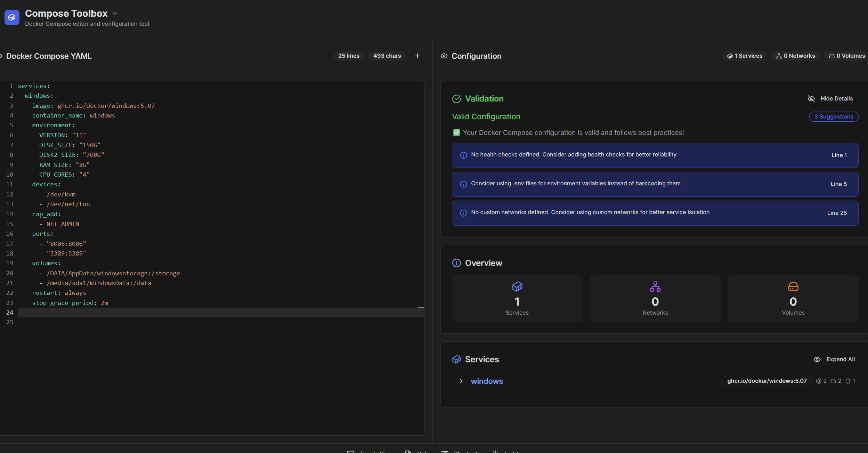Collapse the Docker Compose YAML panel chevron
This screenshot has width=868, height=453.
[1, 56]
